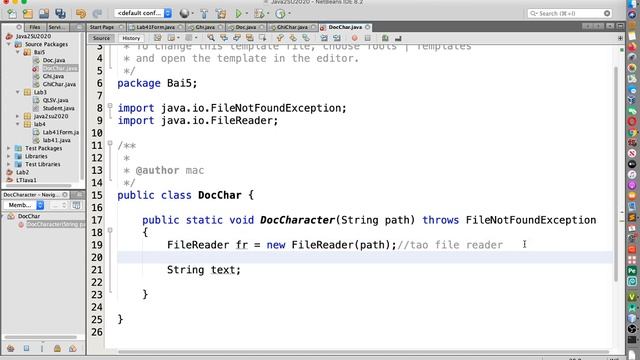Click the Find Selection magnifier icon

pyautogui.click(x=211, y=38)
